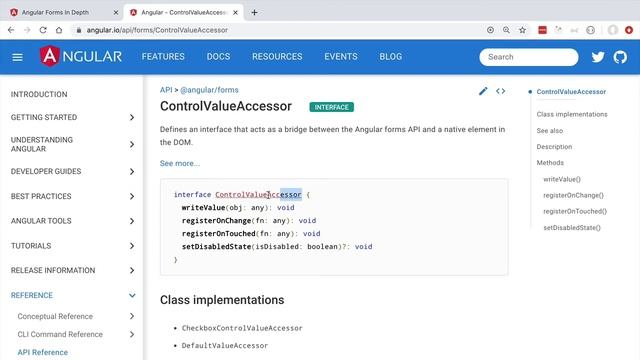Select the Angular - ControlValueAccessor tab

pos(184,13)
